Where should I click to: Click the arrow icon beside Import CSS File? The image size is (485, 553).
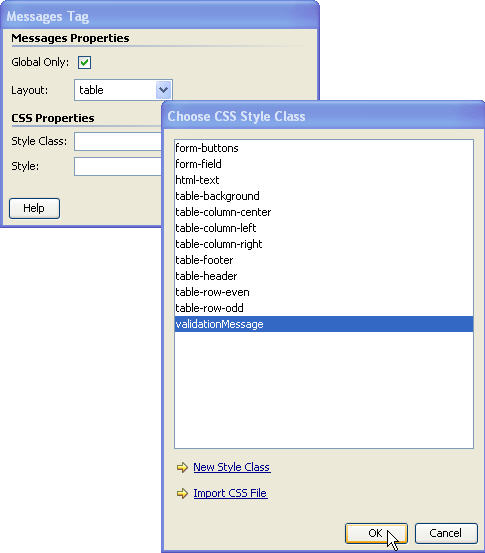click(x=182, y=493)
